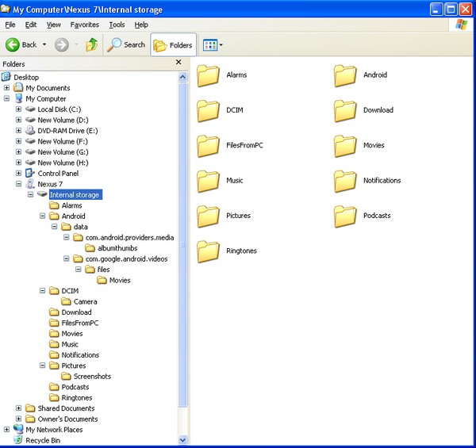476x448 pixels.
Task: Close the Folders pane
Action: 178,62
